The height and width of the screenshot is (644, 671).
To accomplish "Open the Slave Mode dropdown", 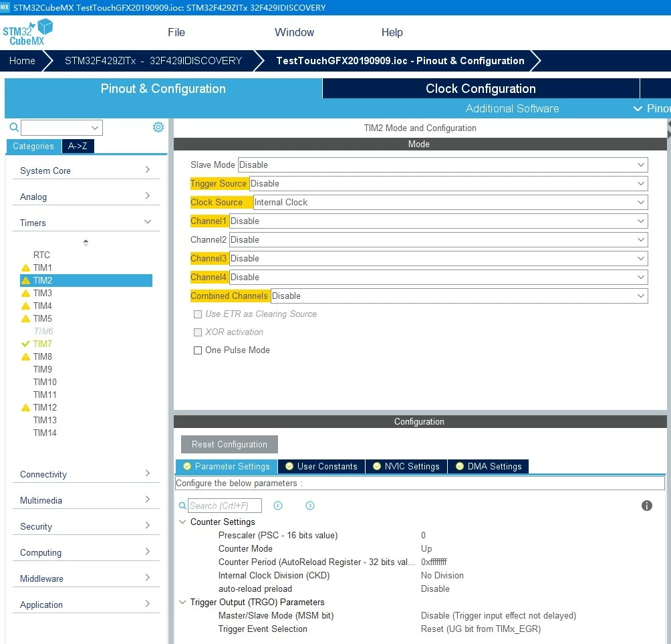I will 443,165.
